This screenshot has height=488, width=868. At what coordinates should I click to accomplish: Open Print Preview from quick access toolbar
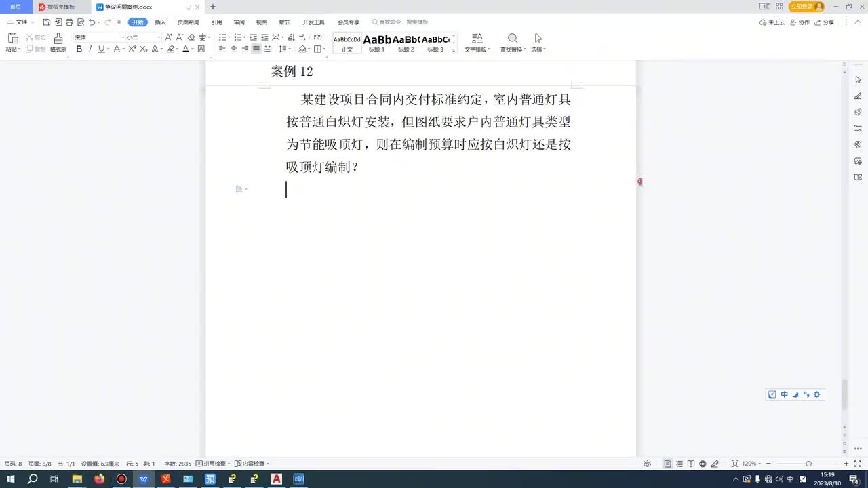(x=80, y=22)
